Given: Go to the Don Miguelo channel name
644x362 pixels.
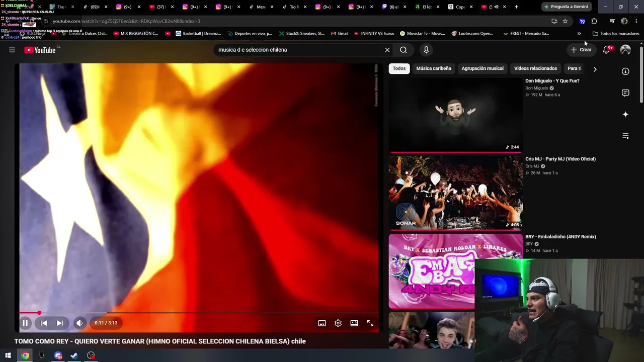Looking at the screenshot, I should point(536,88).
